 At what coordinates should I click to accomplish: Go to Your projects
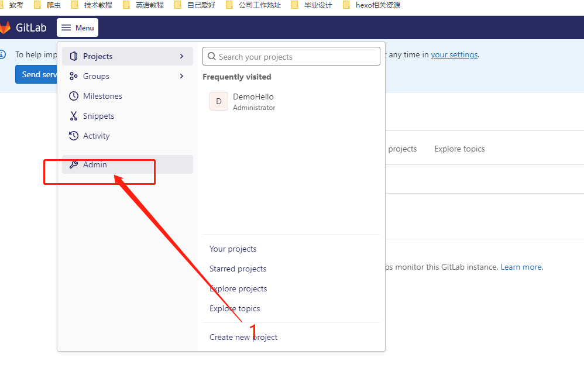click(x=233, y=249)
